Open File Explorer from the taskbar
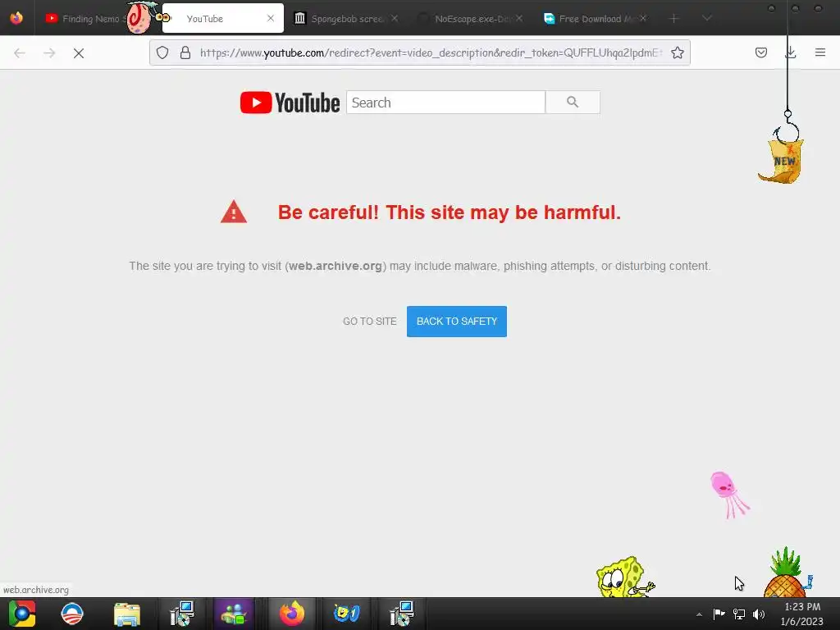The height and width of the screenshot is (630, 840). pyautogui.click(x=127, y=614)
